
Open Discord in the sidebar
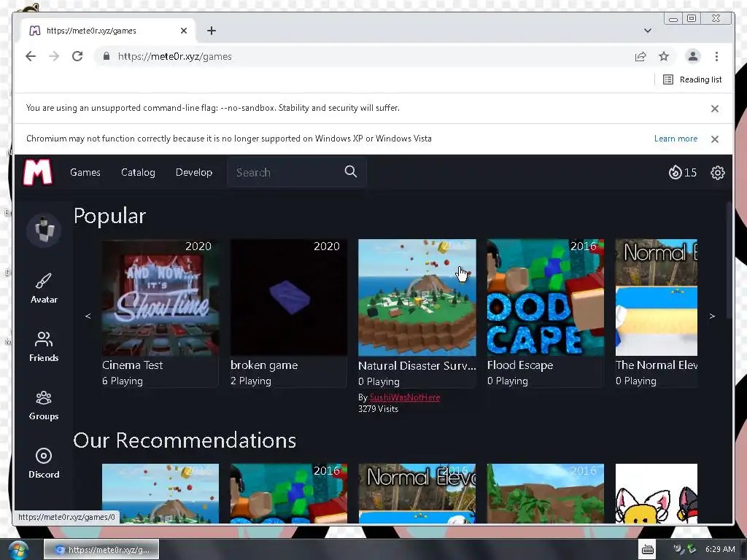pos(44,464)
